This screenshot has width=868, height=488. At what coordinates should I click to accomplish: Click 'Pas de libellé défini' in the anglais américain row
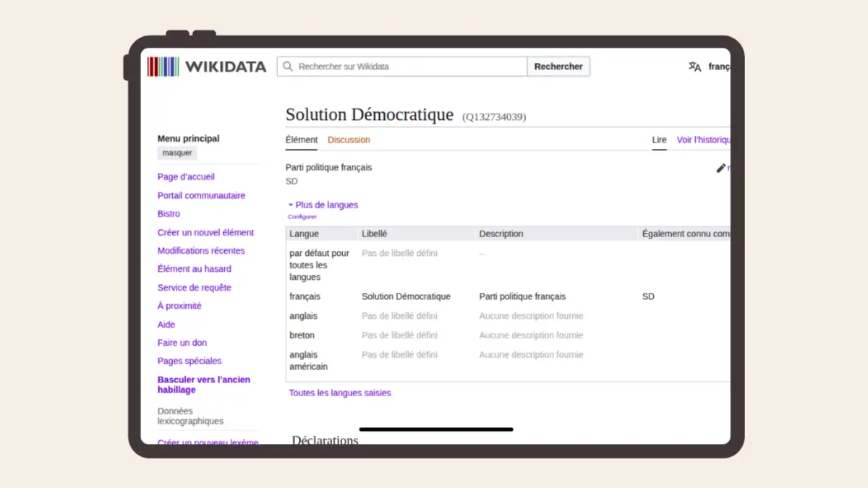399,355
